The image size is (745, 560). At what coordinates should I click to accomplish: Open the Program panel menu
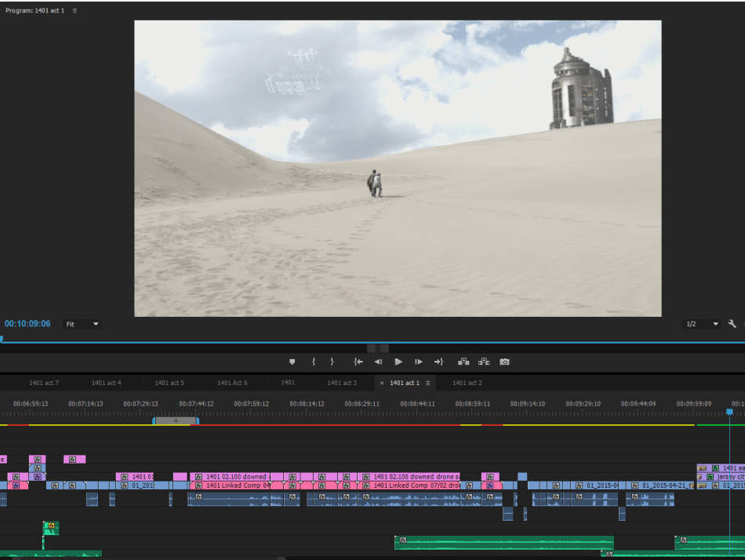74,10
